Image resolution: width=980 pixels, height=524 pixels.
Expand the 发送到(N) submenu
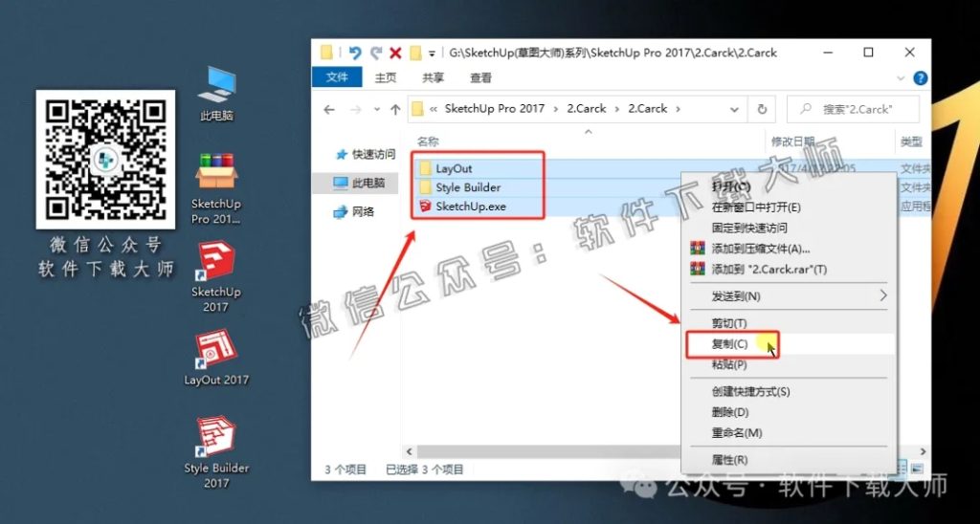click(x=789, y=296)
